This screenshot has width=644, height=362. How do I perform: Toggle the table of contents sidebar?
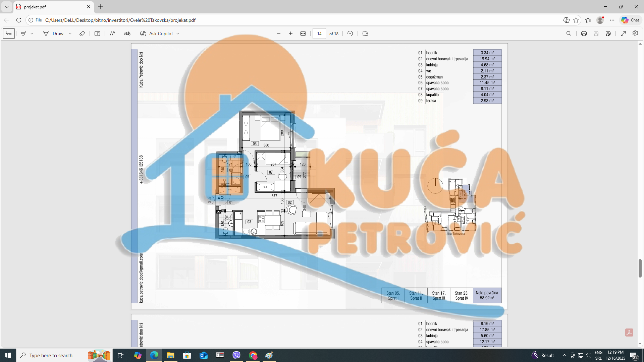[x=9, y=34]
